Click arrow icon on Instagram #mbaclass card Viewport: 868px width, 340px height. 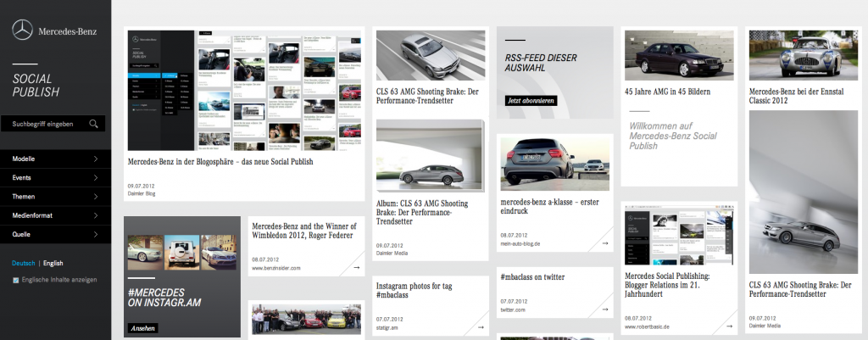481,327
